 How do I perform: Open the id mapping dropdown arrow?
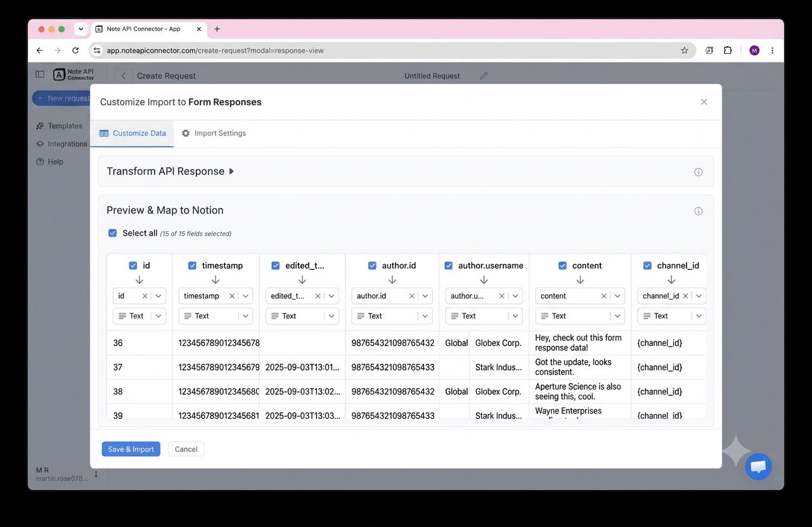click(x=158, y=296)
